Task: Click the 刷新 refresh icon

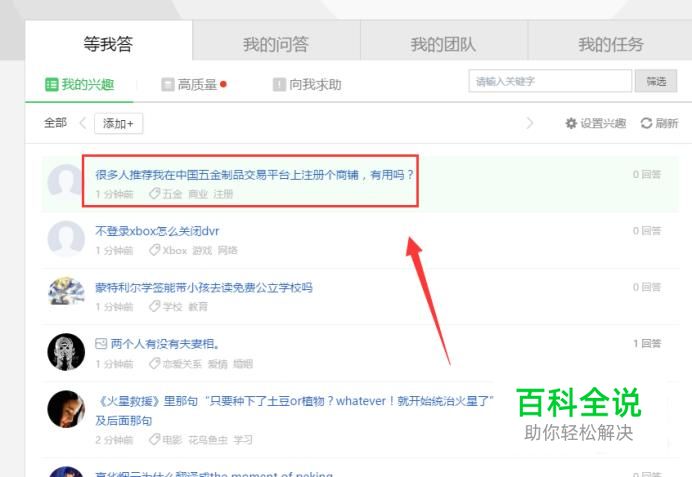Action: coord(646,123)
